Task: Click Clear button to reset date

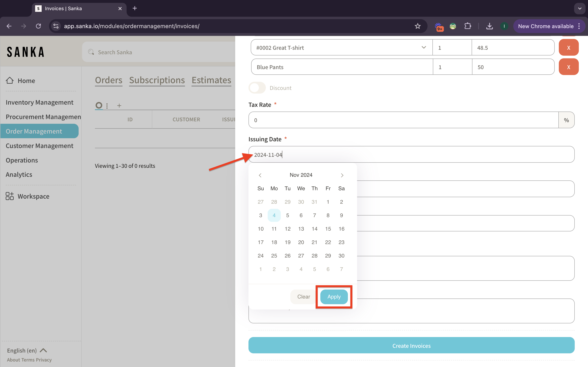Action: point(304,296)
